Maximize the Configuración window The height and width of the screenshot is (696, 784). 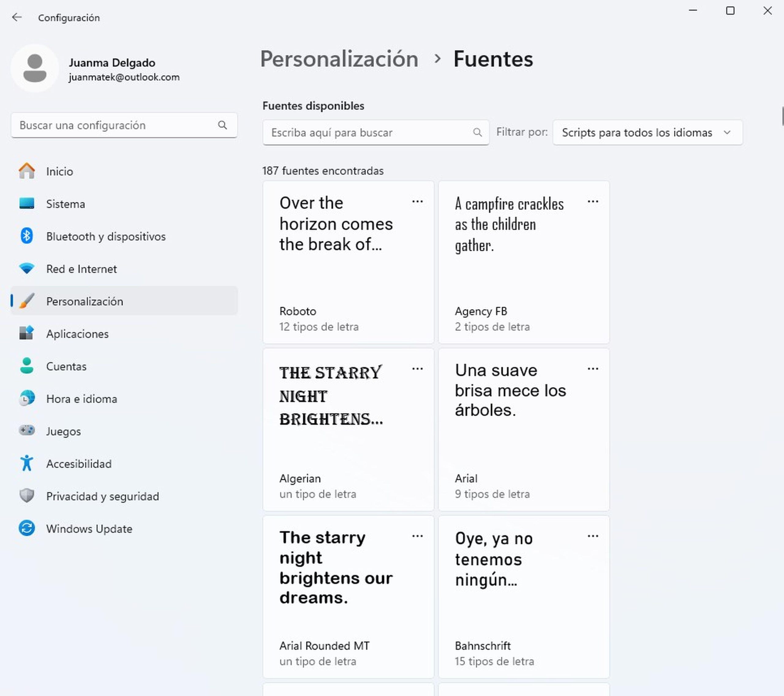point(730,11)
